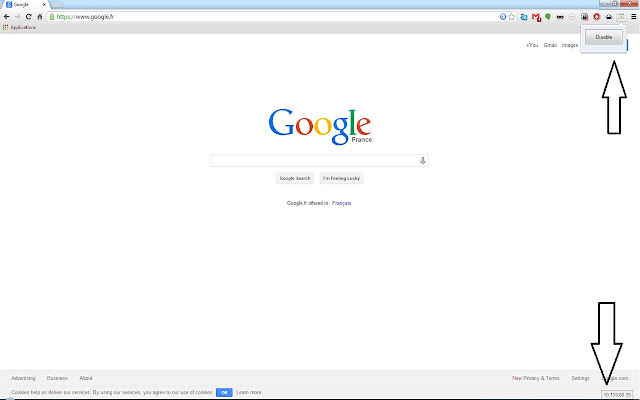Open the red Gmail checker extension

point(536,17)
